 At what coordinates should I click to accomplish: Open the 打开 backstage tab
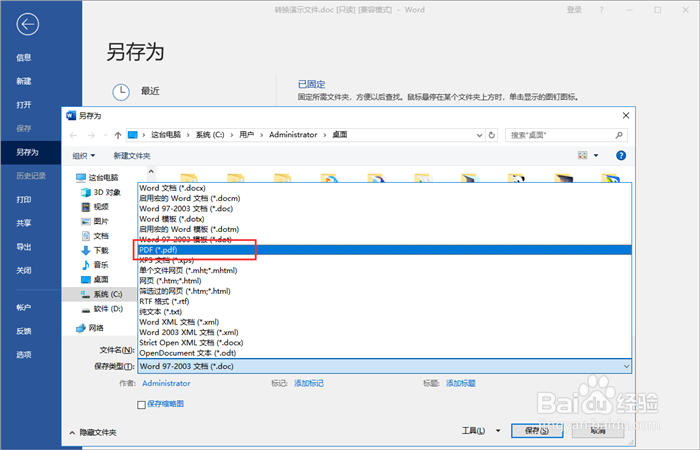(24, 104)
